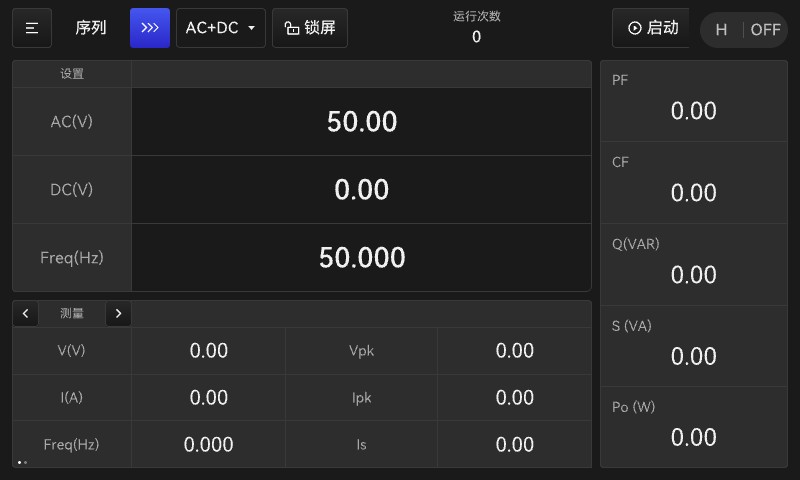The width and height of the screenshot is (800, 480).
Task: Select the 设置 settings header
Action: tap(72, 74)
